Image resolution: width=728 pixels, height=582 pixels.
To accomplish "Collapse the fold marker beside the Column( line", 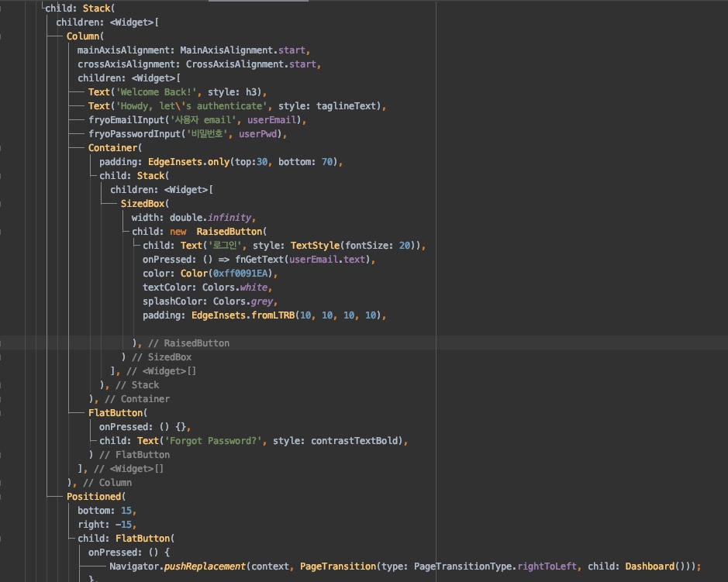I will tap(2, 36).
